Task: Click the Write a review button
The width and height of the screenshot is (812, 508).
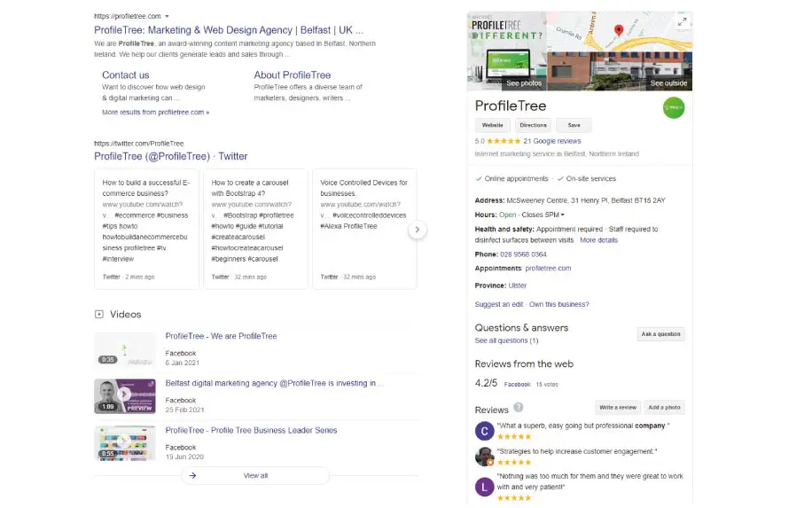Action: tap(618, 408)
